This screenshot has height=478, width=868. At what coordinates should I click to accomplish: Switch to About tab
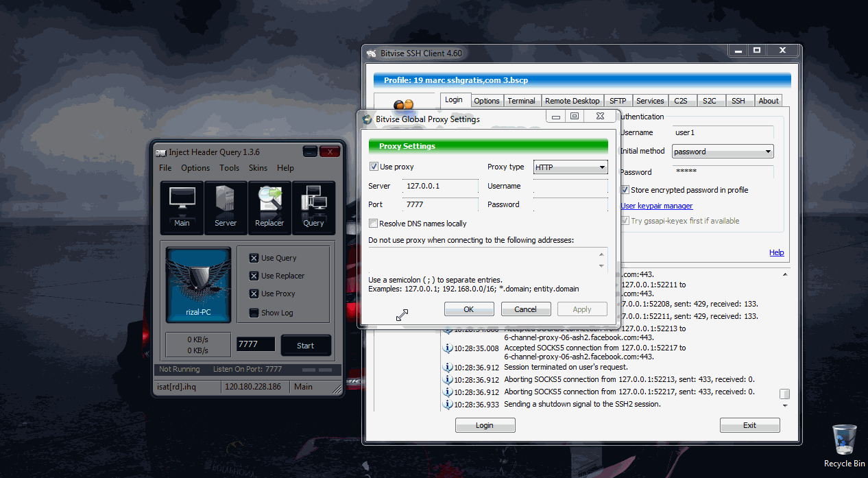point(769,101)
